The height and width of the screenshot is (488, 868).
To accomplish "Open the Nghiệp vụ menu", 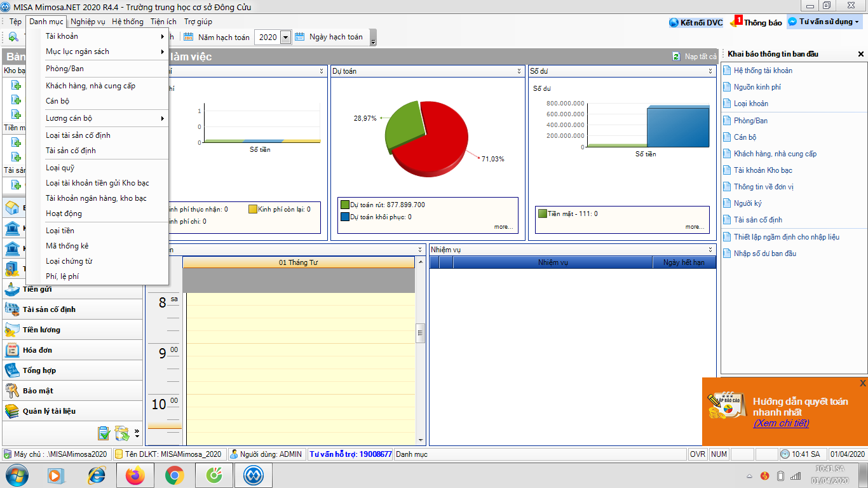I will click(88, 22).
